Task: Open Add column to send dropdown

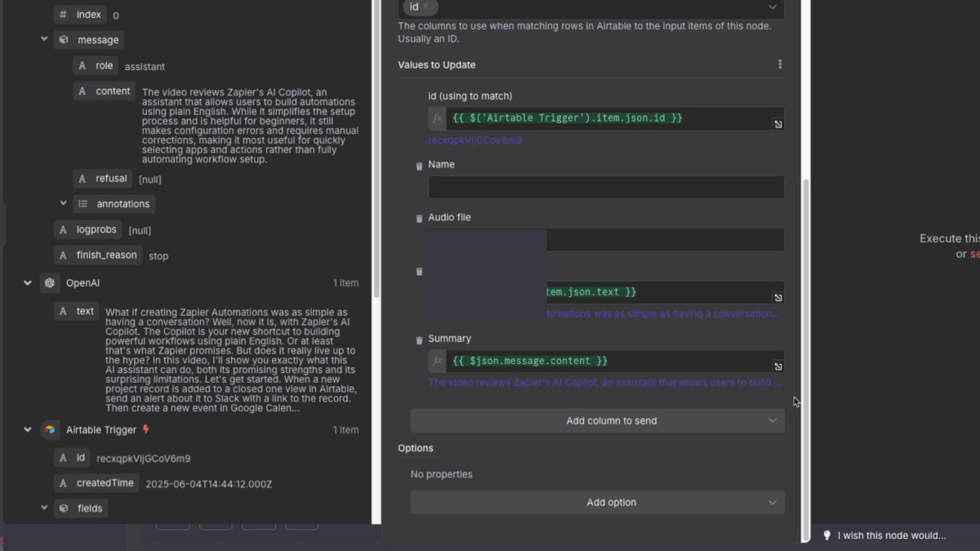Action: 598,420
